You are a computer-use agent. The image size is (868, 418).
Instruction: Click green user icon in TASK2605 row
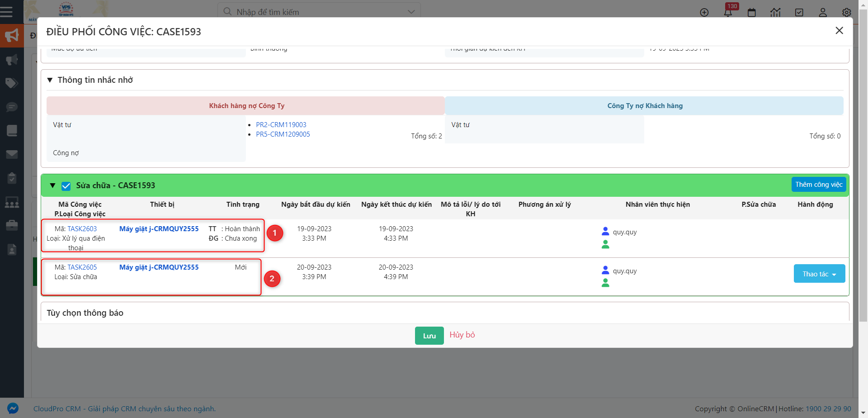click(x=605, y=283)
